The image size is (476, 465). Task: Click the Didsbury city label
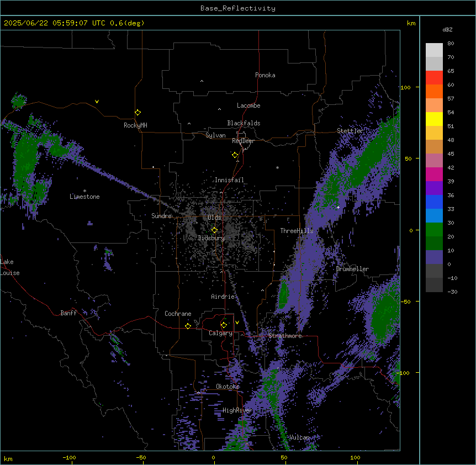[x=211, y=238]
